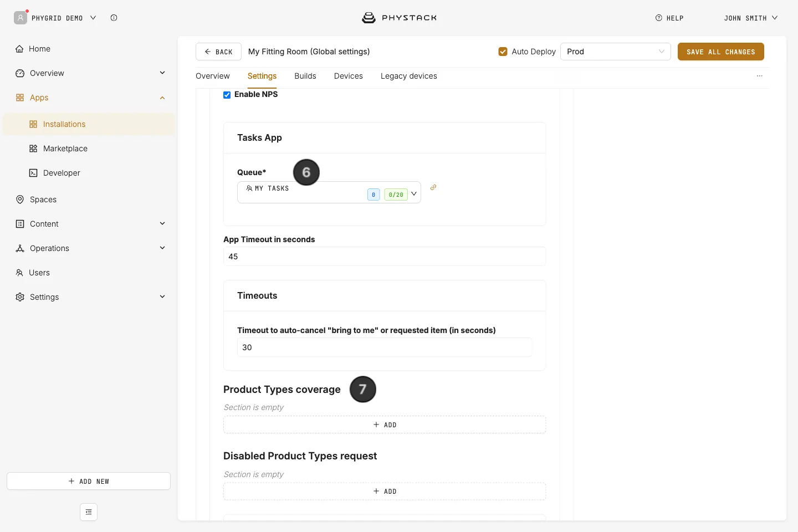Screen dimensions: 798x532
Task: Open the Prod environment dropdown
Action: (616, 52)
